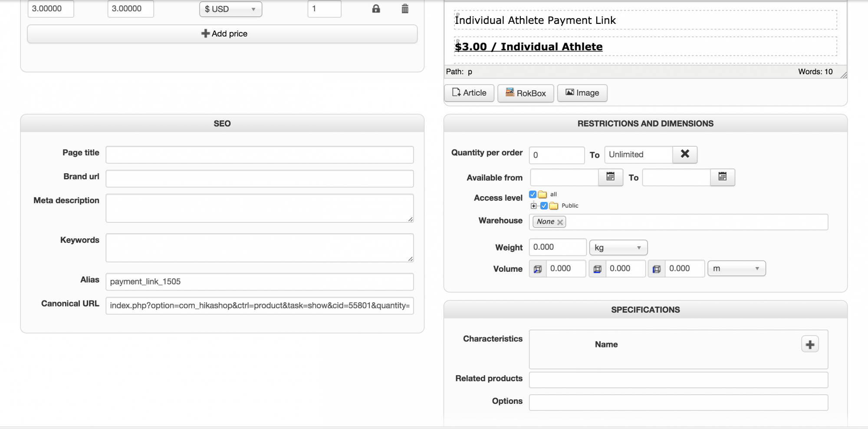Click the SEO section header
Viewport: 868px width, 429px height.
tap(222, 124)
